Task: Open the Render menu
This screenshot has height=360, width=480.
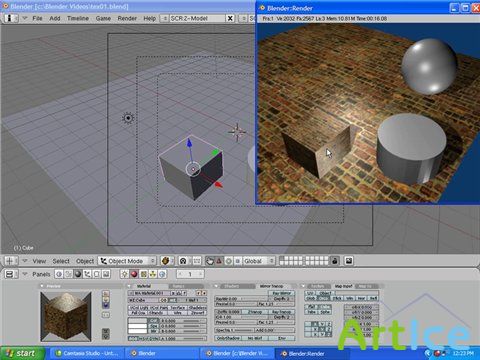Action: point(127,18)
